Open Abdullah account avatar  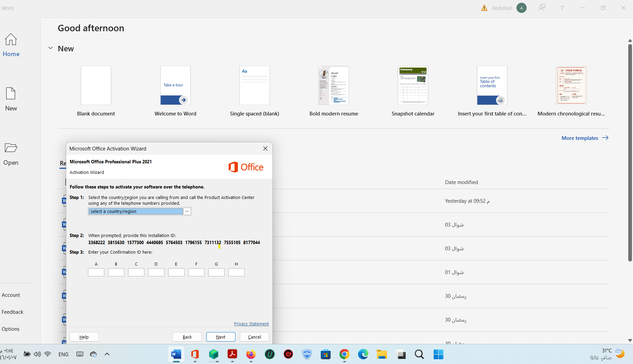point(521,8)
